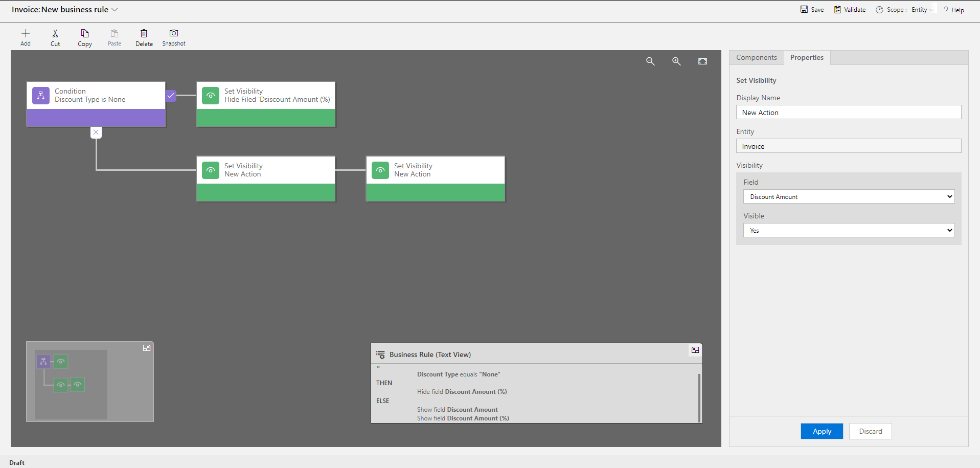Expand the Business Rule text view
980x468 pixels.
[x=695, y=350]
